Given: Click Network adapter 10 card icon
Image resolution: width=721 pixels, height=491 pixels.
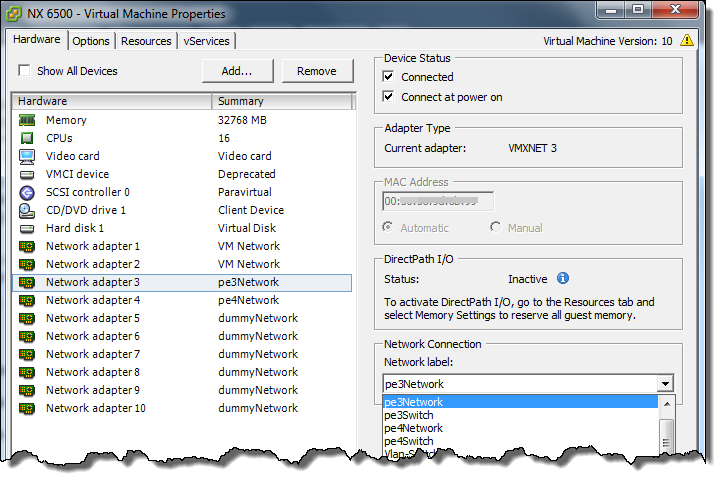Looking at the screenshot, I should point(27,409).
